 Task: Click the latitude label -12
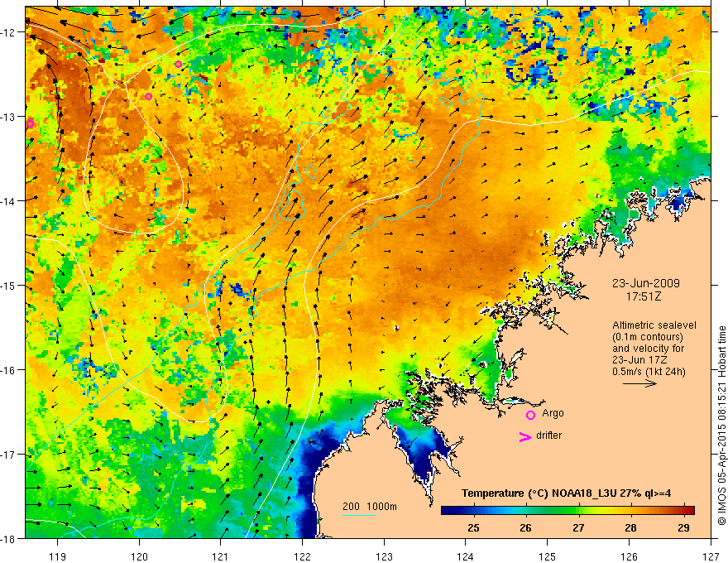pos(9,32)
